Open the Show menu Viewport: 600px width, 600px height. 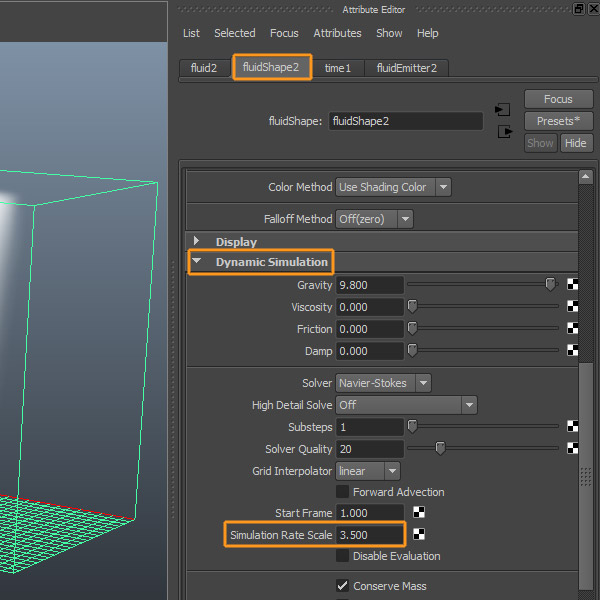389,33
